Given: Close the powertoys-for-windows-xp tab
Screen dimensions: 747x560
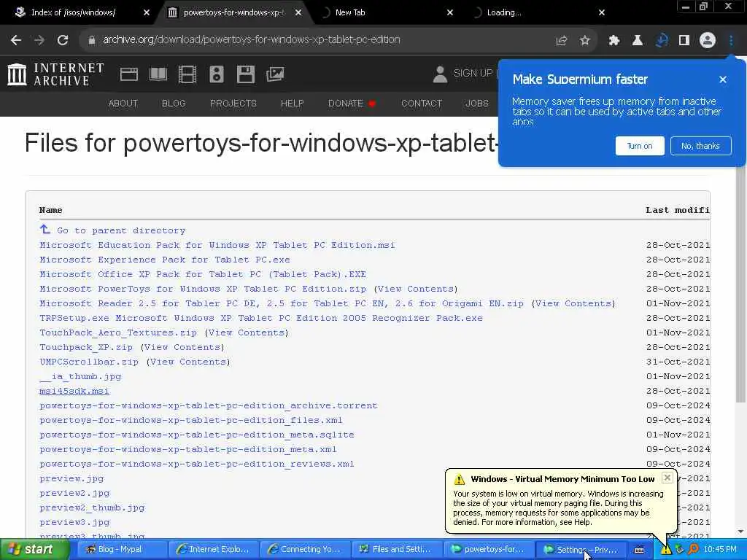Looking at the screenshot, I should coord(298,12).
